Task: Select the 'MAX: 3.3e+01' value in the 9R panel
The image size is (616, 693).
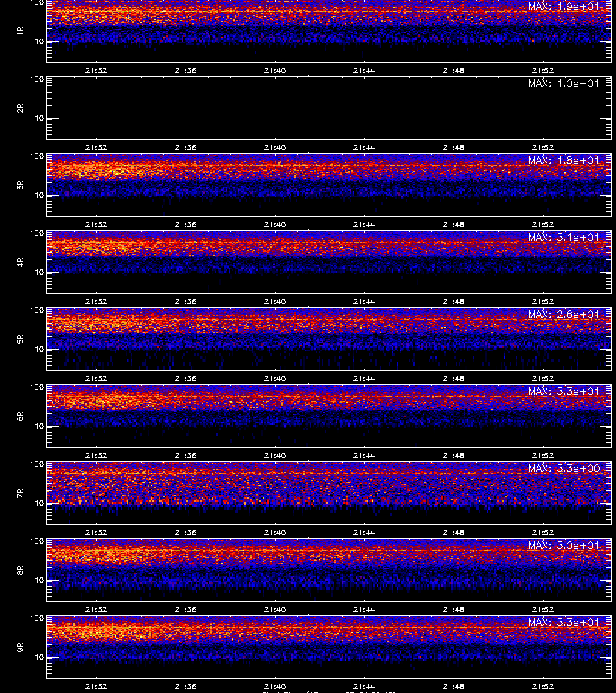Action: tap(564, 622)
